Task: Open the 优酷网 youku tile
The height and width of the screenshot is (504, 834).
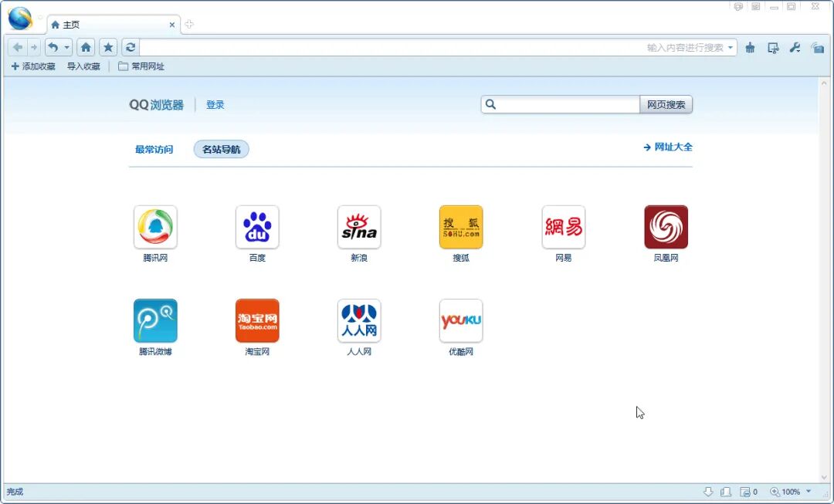Action: tap(461, 320)
